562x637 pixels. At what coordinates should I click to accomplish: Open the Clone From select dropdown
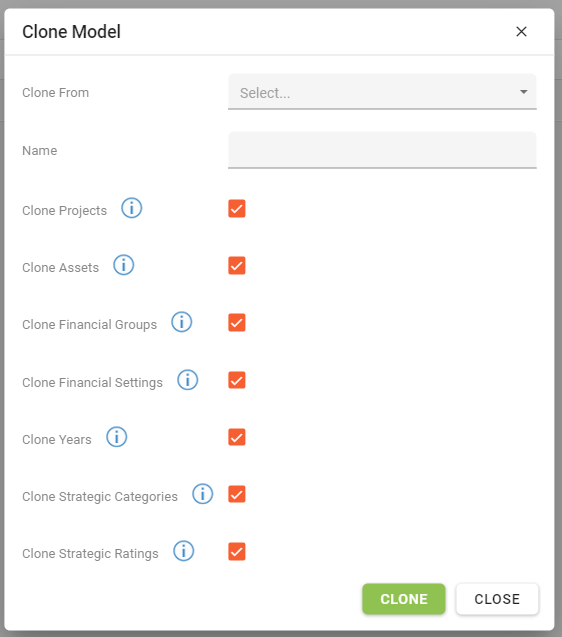click(x=382, y=92)
